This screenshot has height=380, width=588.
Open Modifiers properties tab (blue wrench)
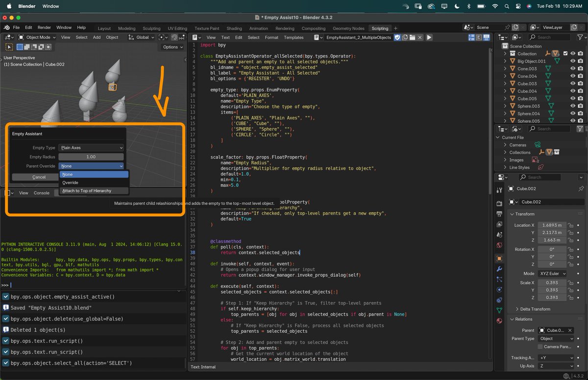[x=499, y=269]
